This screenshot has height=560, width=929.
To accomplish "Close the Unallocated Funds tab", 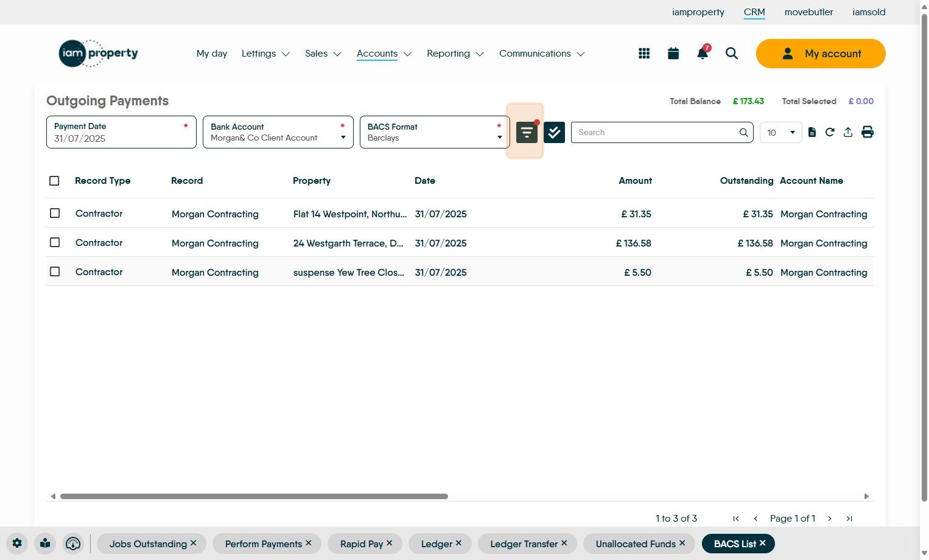I will [682, 543].
